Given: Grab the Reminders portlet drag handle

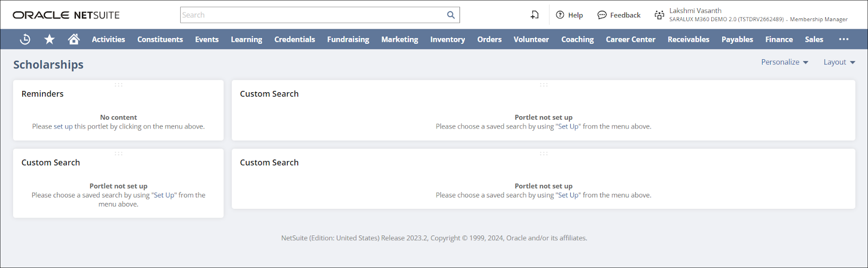Looking at the screenshot, I should pos(118,85).
